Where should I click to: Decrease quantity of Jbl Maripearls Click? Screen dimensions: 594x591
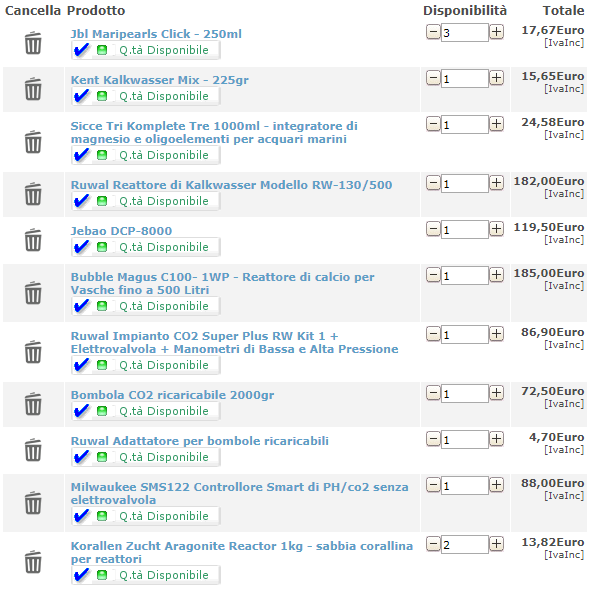[x=433, y=32]
